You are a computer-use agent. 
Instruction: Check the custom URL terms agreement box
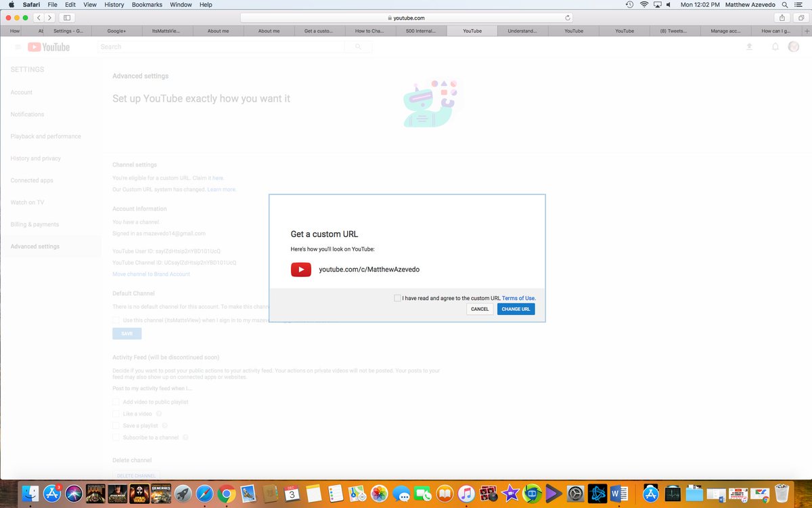click(397, 298)
